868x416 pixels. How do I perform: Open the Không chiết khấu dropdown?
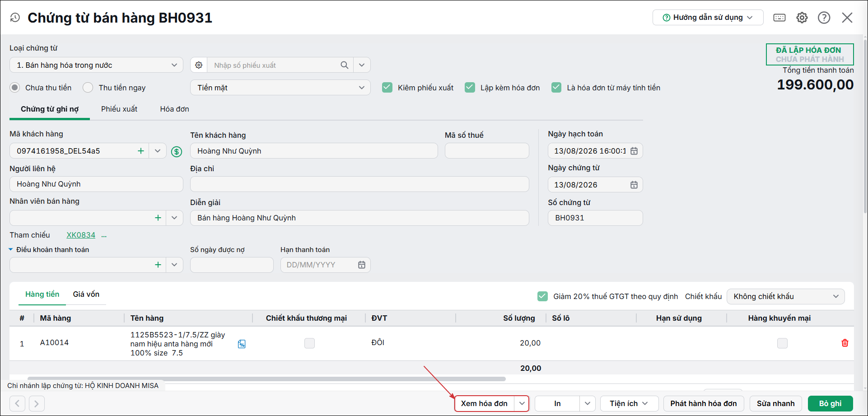click(x=786, y=296)
